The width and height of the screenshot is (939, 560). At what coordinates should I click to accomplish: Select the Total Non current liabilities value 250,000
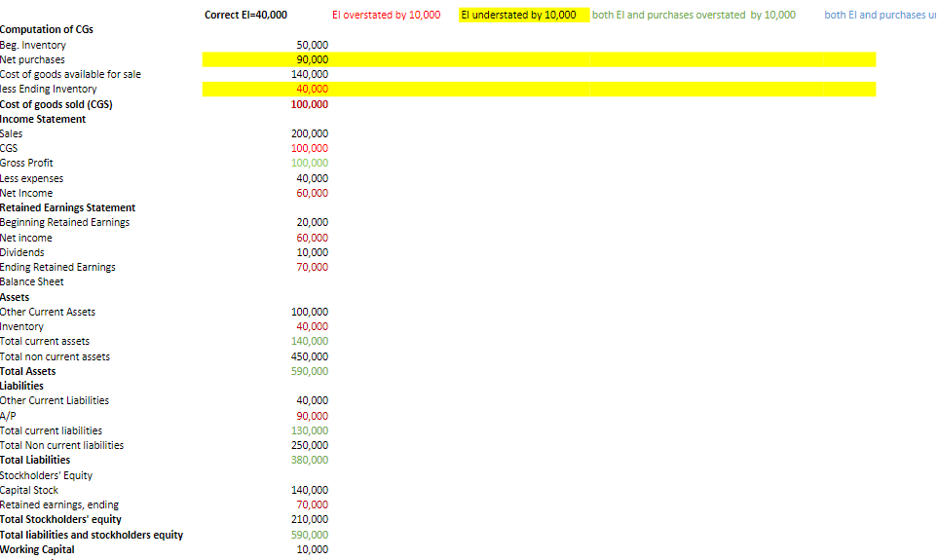(310, 446)
